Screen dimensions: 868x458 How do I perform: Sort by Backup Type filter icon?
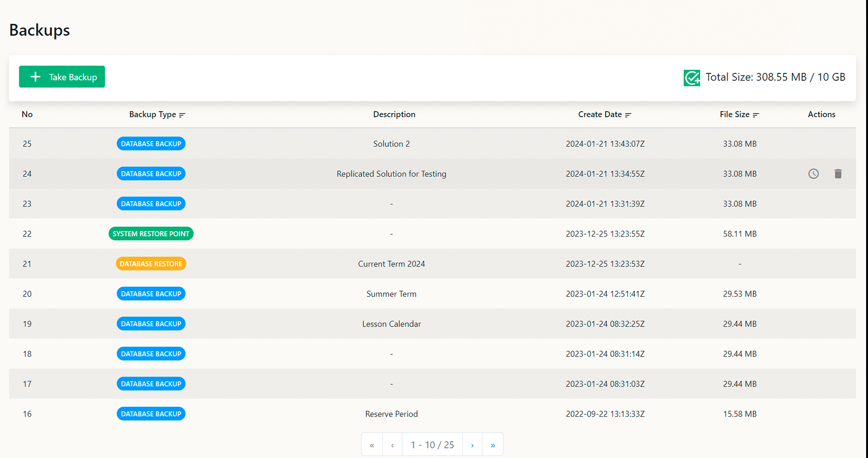182,115
